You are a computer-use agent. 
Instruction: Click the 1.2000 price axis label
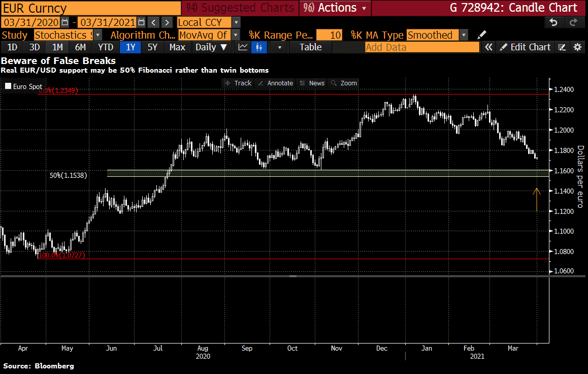point(564,130)
